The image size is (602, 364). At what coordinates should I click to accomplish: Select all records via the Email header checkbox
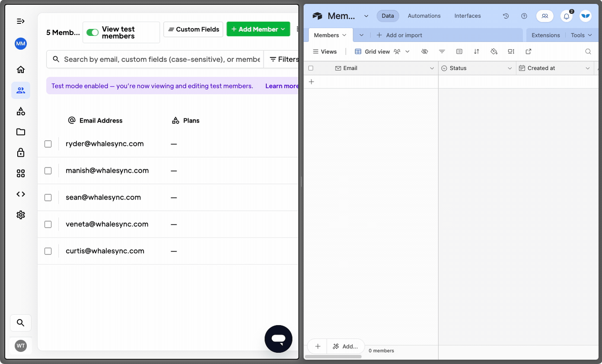(310, 68)
